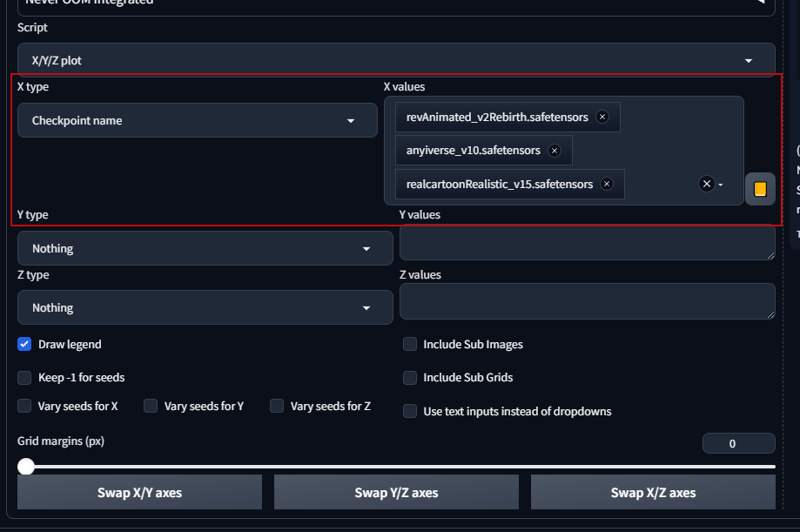Open the Y type Nothing dropdown
Viewport: 800px width, 532px height.
tap(205, 249)
